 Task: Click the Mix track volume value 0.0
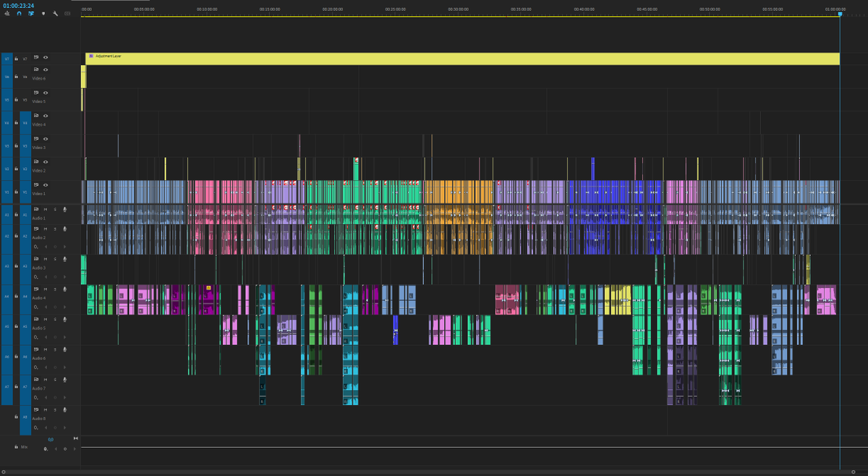[x=51, y=439]
